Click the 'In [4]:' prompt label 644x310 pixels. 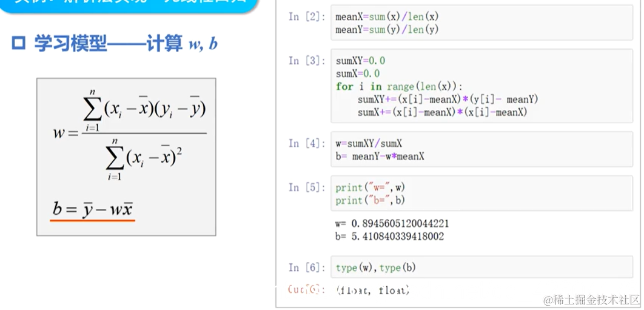pos(307,144)
